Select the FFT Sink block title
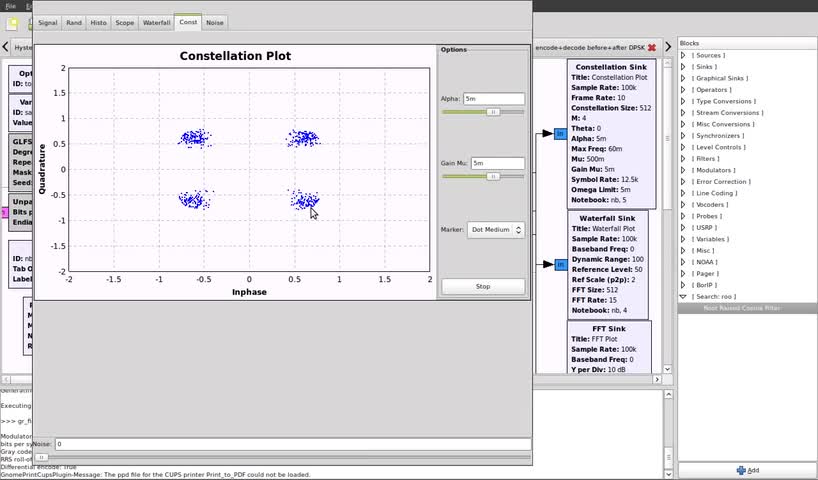 [x=609, y=329]
